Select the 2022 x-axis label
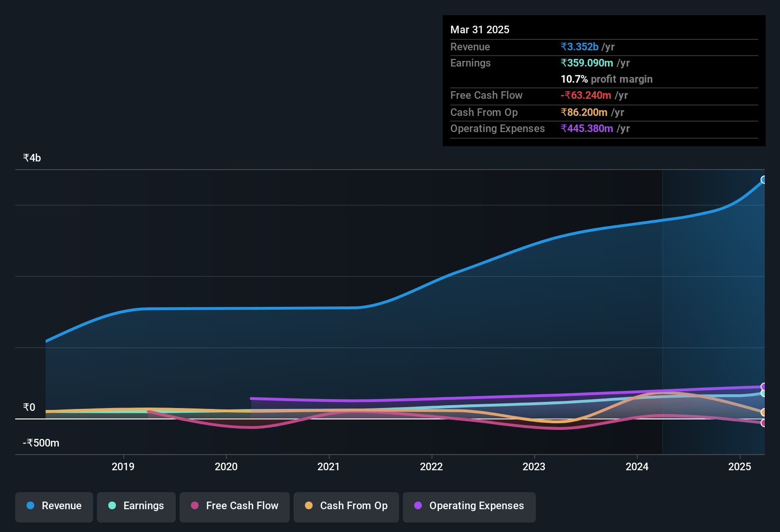Screen dimensions: 780x532 [431, 466]
